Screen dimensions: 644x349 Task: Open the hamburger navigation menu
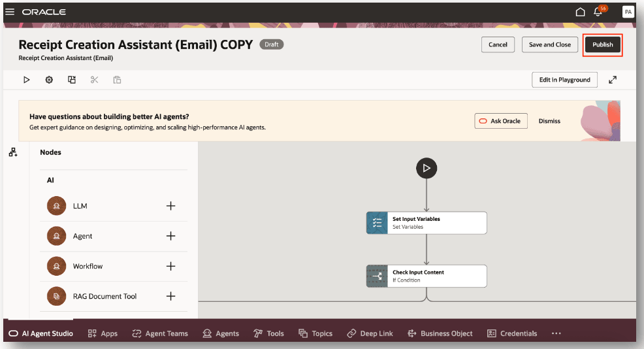[10, 12]
